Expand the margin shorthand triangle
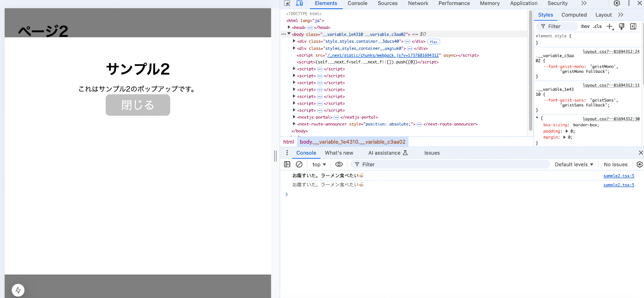This screenshot has width=644, height=298. pyautogui.click(x=563, y=137)
